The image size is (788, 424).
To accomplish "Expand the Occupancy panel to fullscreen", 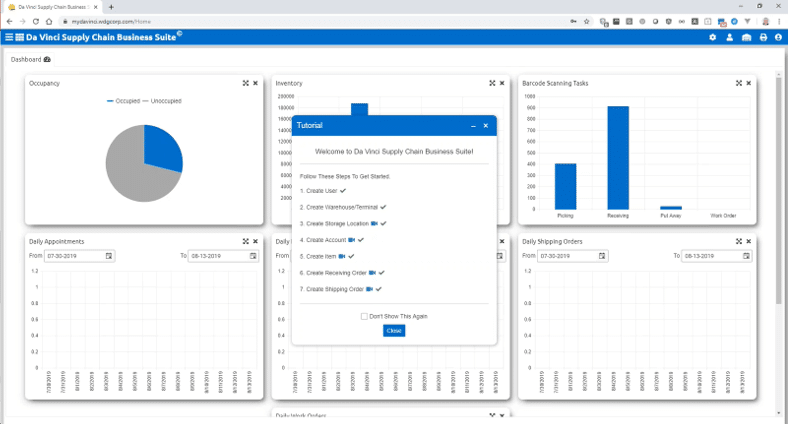I will pos(245,83).
